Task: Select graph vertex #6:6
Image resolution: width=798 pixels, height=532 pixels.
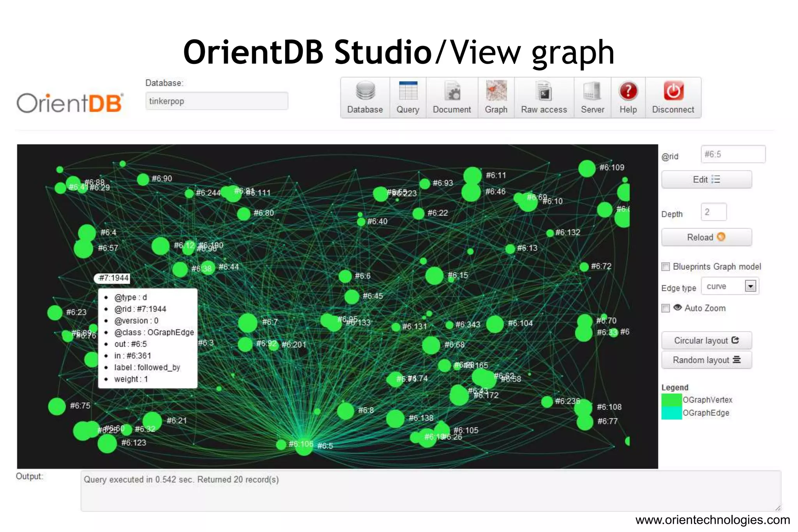Action: (x=345, y=276)
